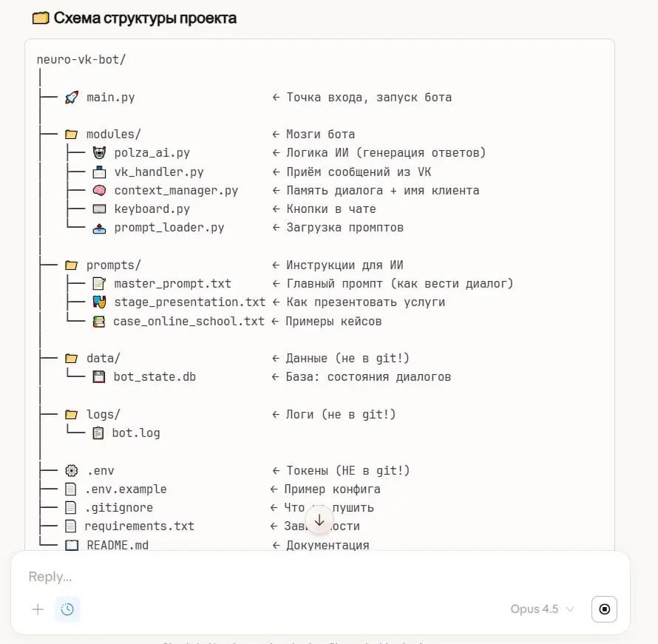Click the data/ folder name
This screenshot has height=644, width=658.
104,359
